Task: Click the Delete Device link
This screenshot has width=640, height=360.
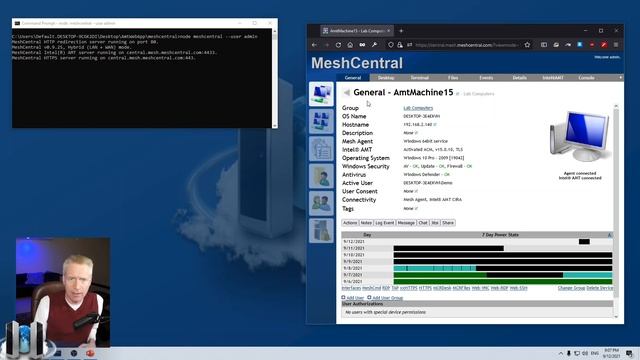Action: 600,288
